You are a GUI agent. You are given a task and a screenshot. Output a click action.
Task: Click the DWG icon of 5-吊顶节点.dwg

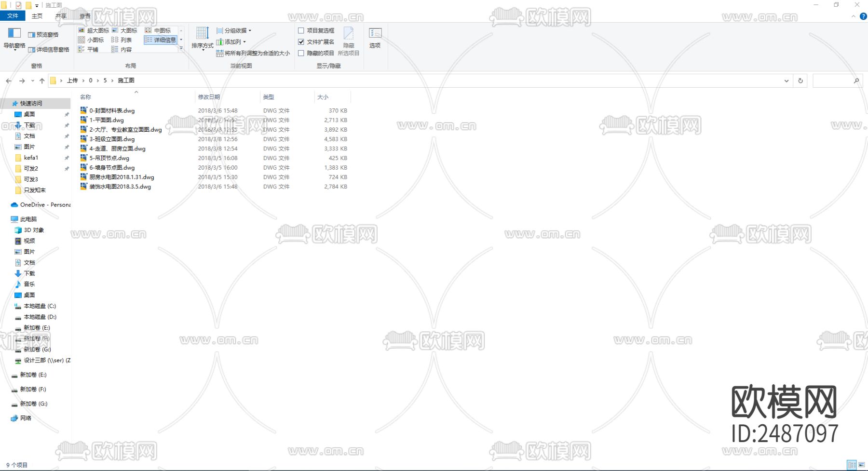84,158
